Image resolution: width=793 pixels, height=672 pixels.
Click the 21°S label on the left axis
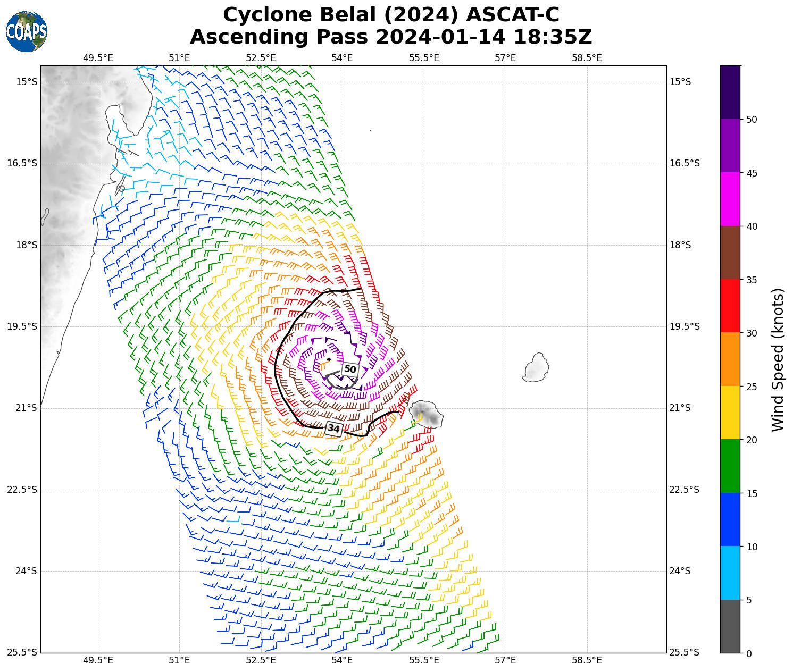click(22, 408)
